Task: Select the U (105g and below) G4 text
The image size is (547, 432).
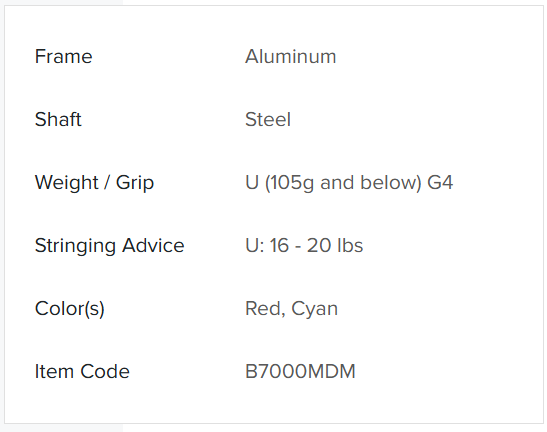Action: [x=349, y=183]
